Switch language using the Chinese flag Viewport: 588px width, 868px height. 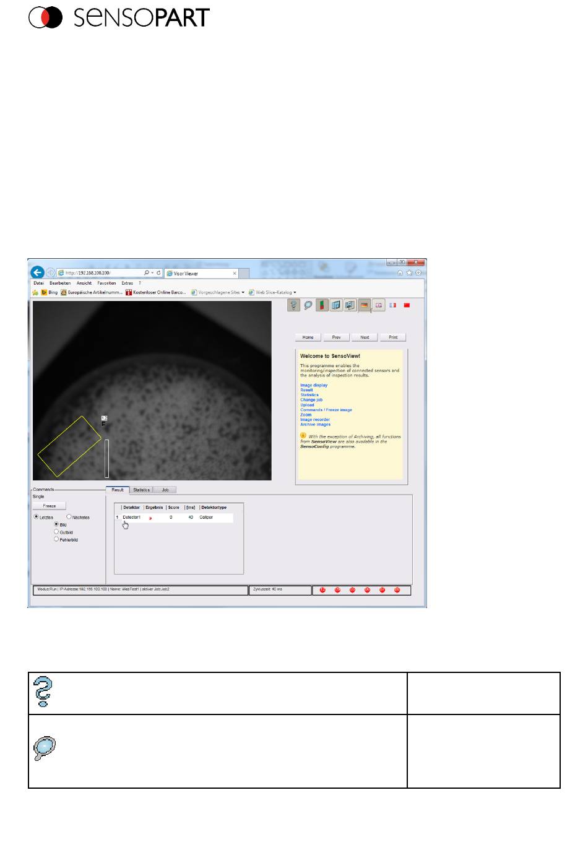pos(407,305)
